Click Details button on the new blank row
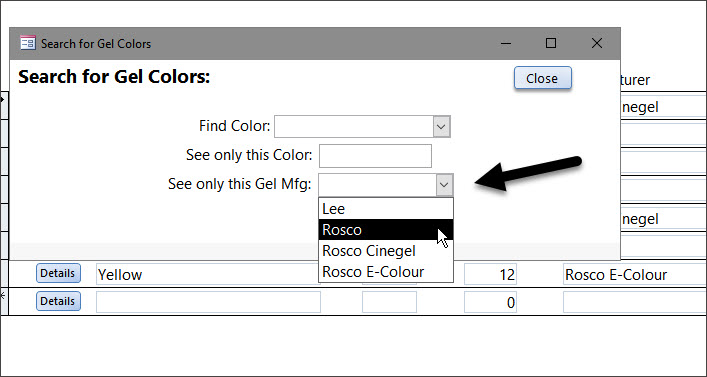The width and height of the screenshot is (707, 377). [58, 301]
